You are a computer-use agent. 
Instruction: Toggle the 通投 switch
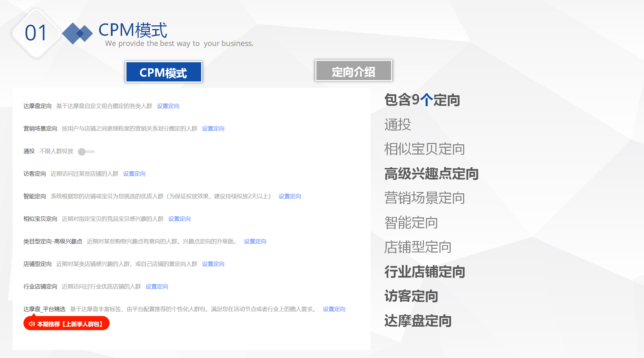point(86,152)
